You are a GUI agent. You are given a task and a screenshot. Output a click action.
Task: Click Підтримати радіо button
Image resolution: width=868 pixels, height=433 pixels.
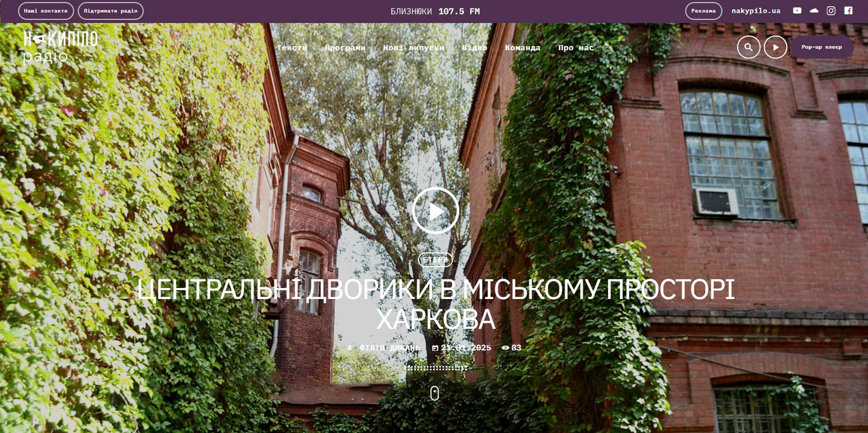click(x=111, y=11)
